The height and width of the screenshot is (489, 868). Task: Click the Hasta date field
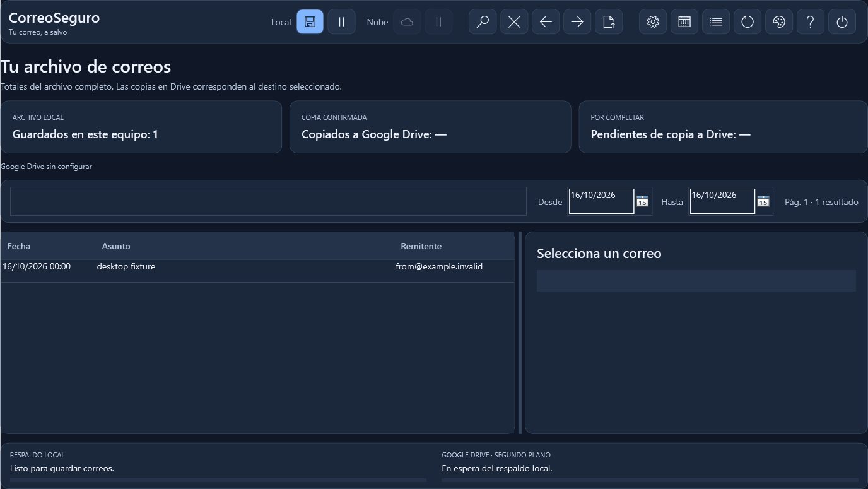pos(722,201)
